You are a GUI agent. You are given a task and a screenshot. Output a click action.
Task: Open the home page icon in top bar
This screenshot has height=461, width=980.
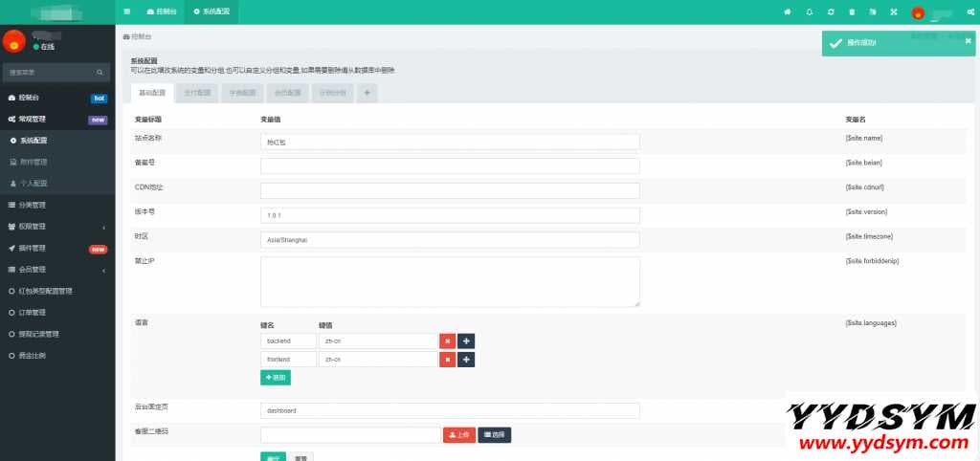(788, 11)
